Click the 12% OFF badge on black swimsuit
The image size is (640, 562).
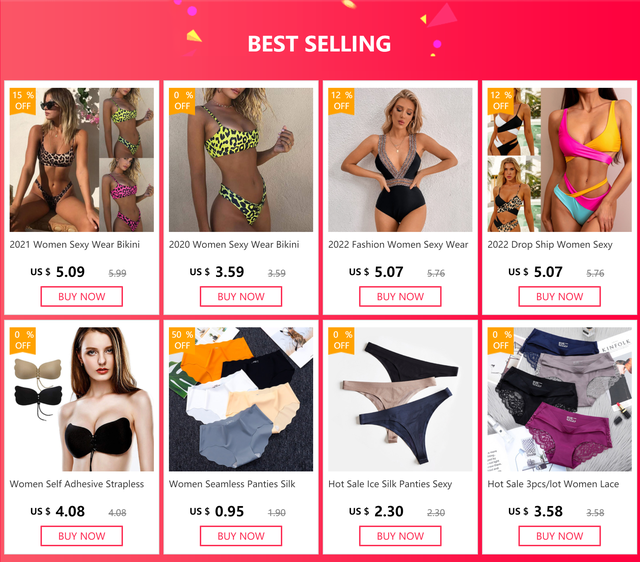341,101
